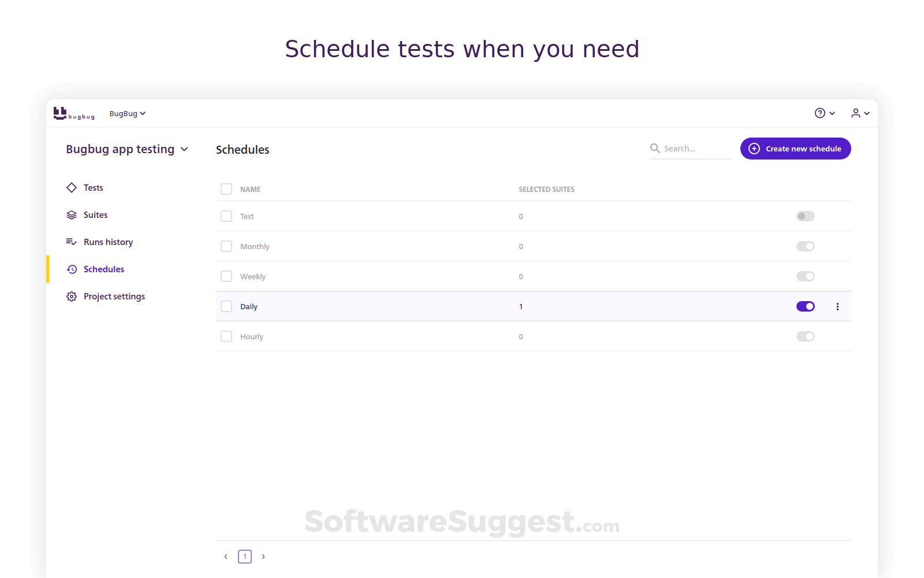Click the bugbug logo

(x=74, y=113)
